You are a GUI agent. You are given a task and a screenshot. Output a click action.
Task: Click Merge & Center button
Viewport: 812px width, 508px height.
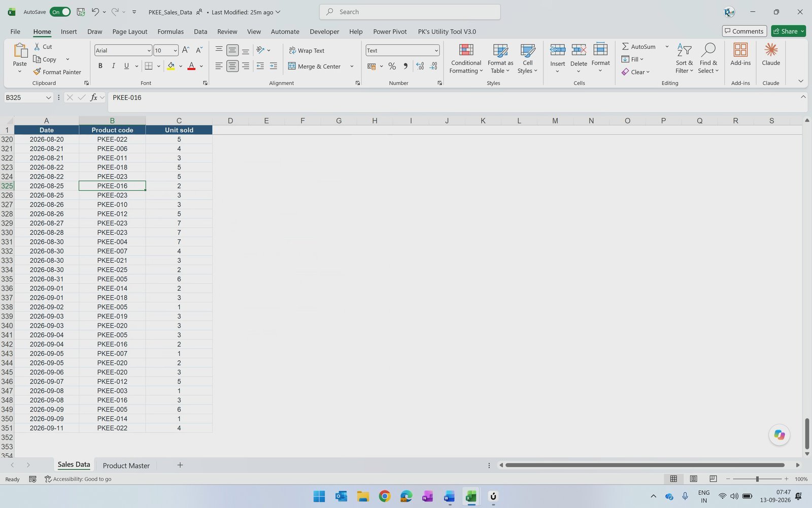coord(314,66)
